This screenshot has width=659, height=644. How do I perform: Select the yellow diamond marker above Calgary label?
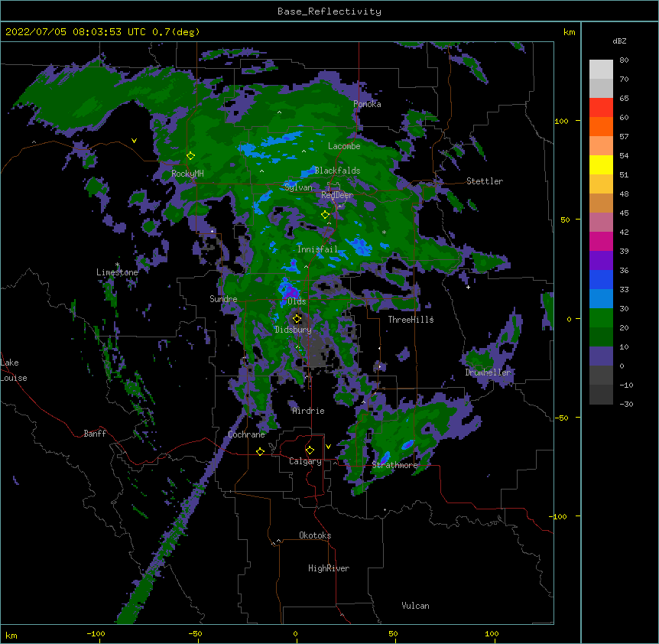(310, 450)
